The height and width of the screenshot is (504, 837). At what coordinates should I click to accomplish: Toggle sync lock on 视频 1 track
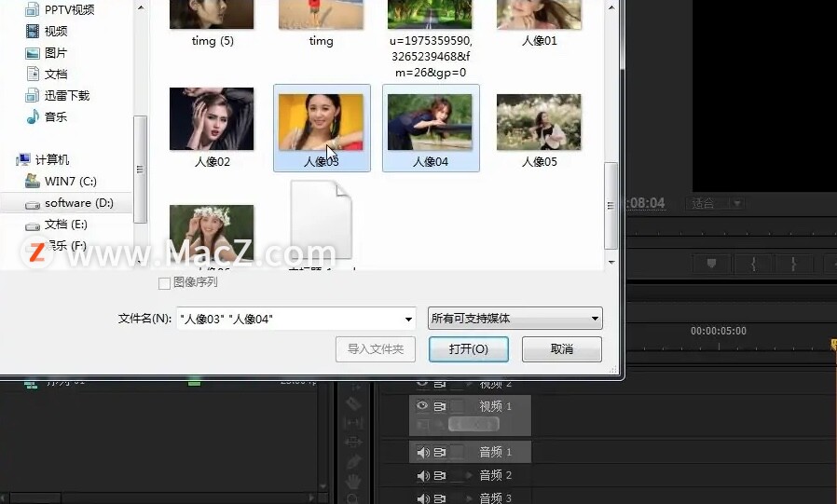pyautogui.click(x=439, y=406)
